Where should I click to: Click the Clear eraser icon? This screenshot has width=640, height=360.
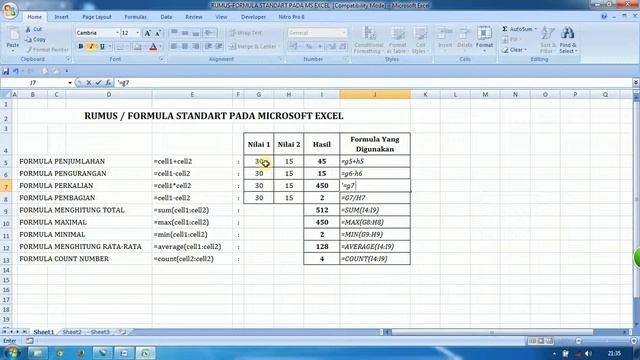505,50
